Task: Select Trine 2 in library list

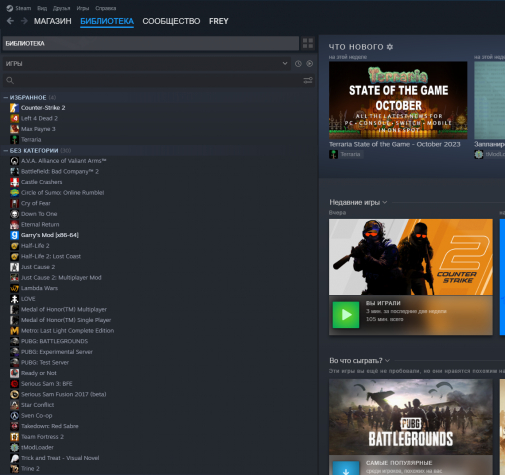Action: (30, 469)
